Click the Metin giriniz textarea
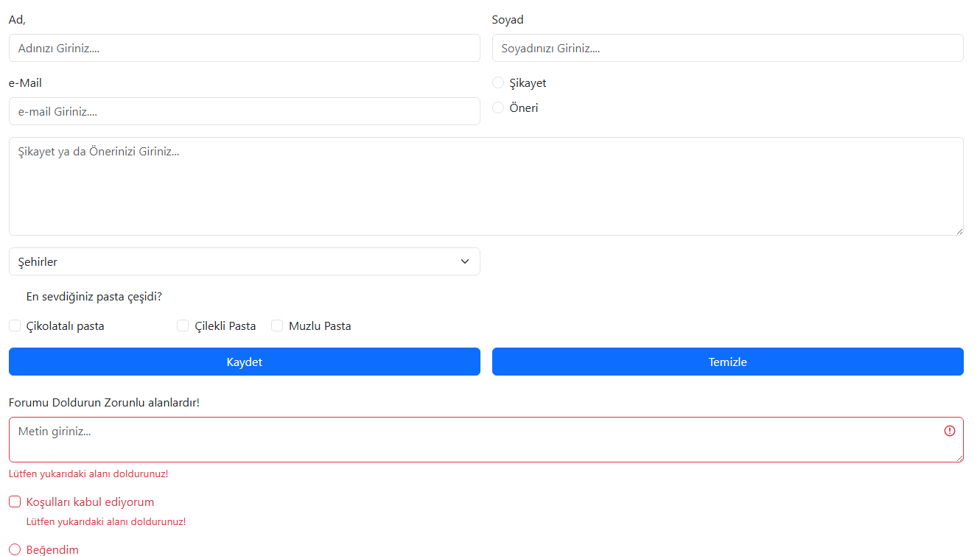This screenshot has height=556, width=980. click(472, 440)
